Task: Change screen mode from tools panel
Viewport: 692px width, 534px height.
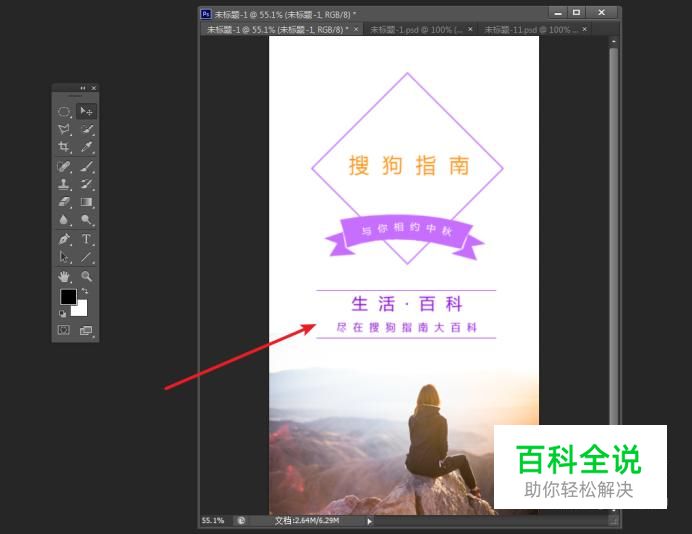Action: [86, 330]
